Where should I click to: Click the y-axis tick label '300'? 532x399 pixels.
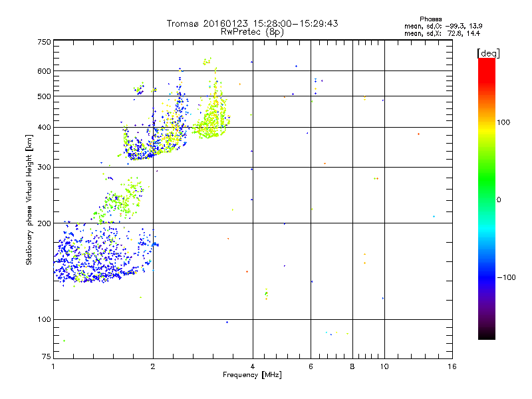44,168
